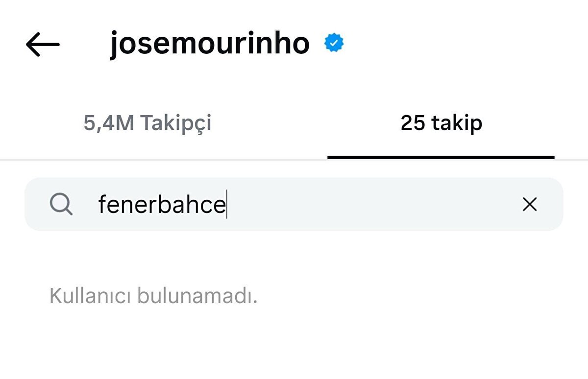This screenshot has width=588, height=379.
Task: Place cursor after the fenerbahce text
Action: pos(227,204)
